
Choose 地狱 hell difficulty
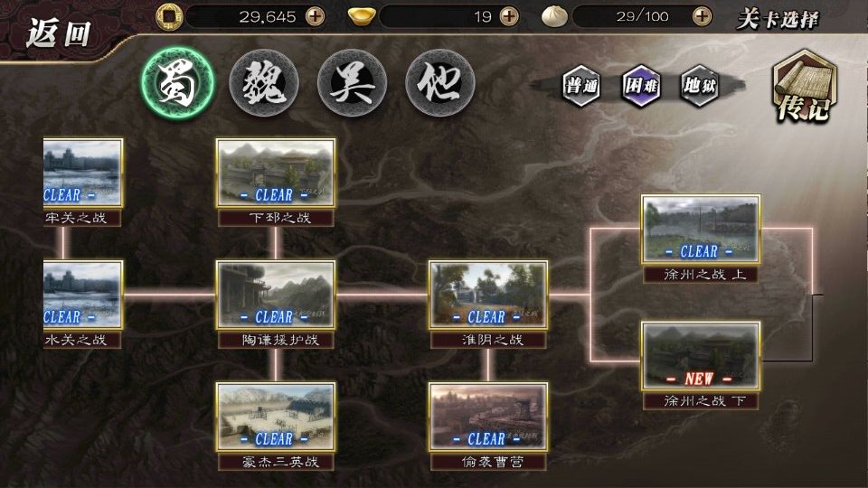coord(700,85)
